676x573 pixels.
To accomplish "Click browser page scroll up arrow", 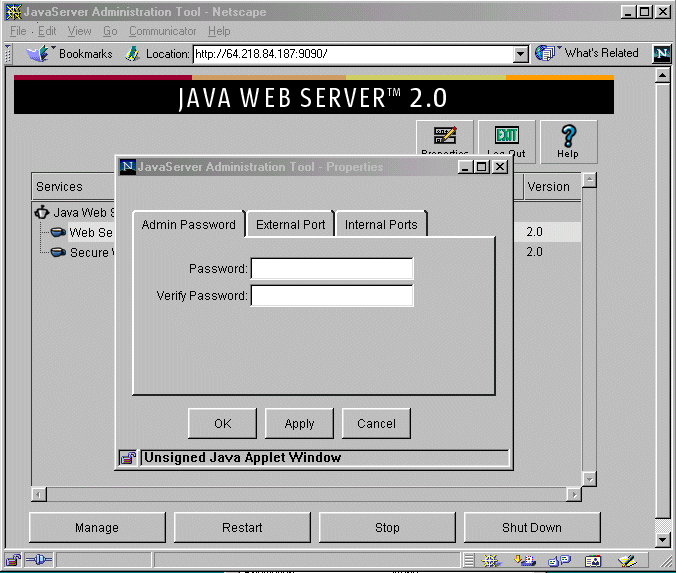I will click(662, 76).
